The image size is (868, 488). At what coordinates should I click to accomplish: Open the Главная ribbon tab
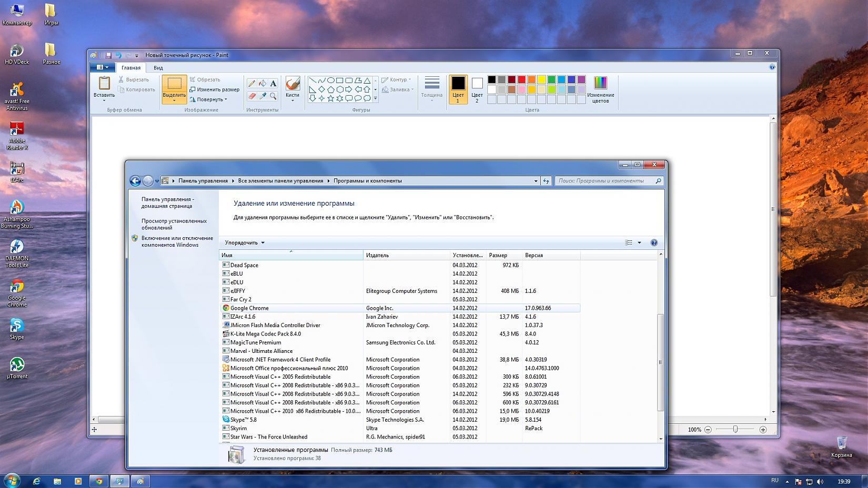coord(131,68)
